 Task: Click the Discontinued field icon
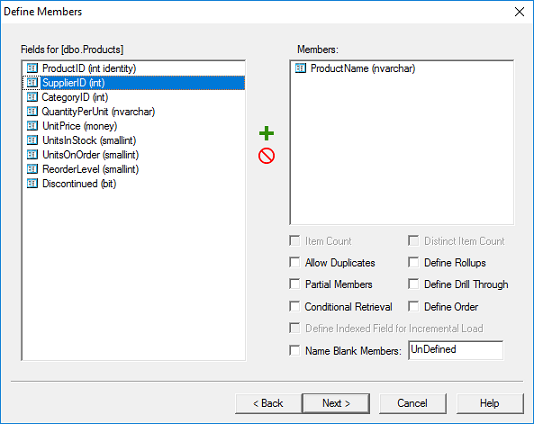pos(32,184)
